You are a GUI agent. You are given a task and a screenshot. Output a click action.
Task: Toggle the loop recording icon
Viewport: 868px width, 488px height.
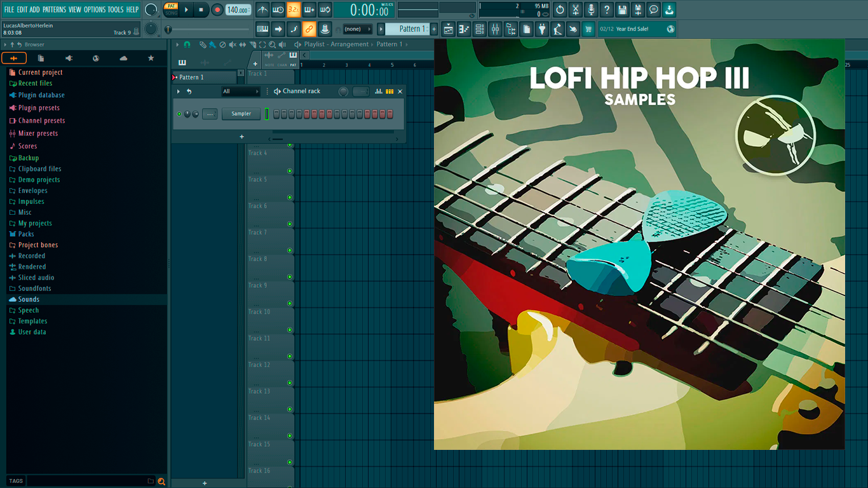(x=325, y=10)
